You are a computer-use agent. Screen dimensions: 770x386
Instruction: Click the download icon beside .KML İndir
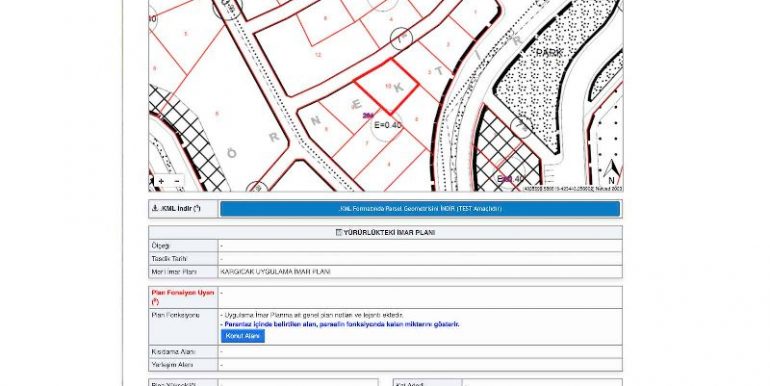[155, 208]
